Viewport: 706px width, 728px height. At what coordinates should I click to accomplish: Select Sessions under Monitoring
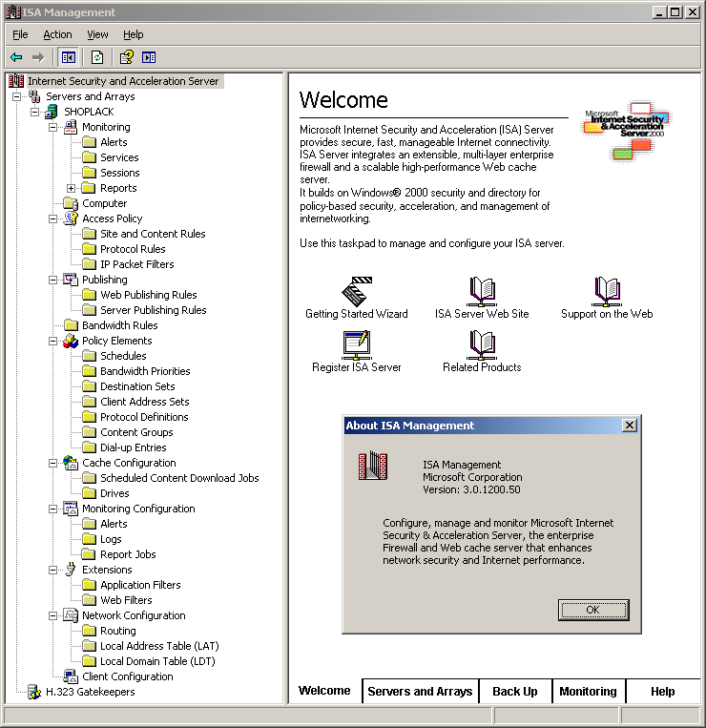pyautogui.click(x=120, y=173)
